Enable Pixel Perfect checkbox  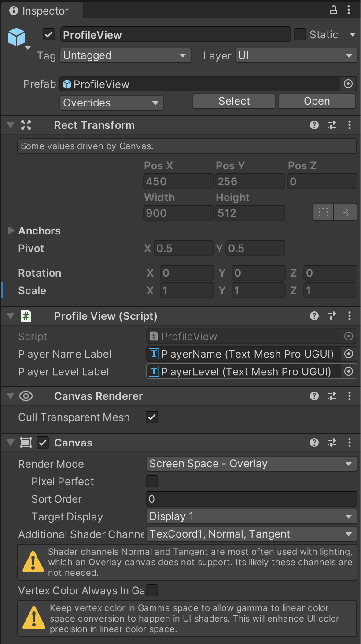click(x=152, y=481)
